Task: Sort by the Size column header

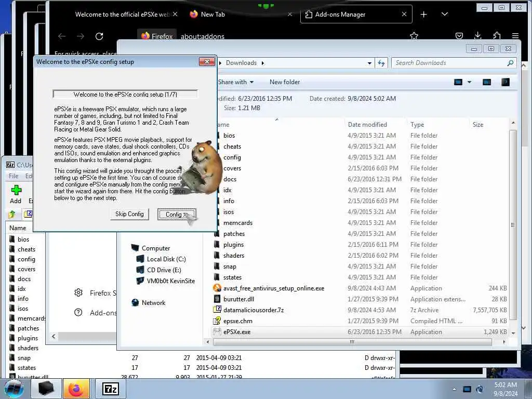Action: tap(478, 125)
